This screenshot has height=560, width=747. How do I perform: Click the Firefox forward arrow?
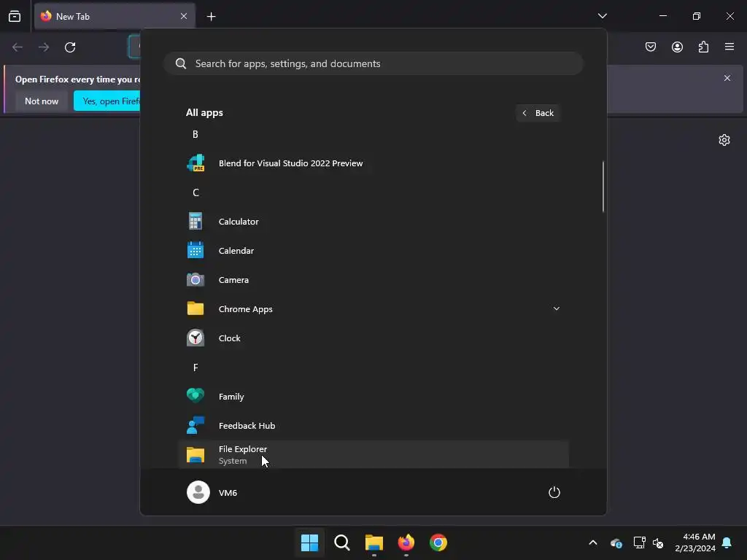click(43, 47)
